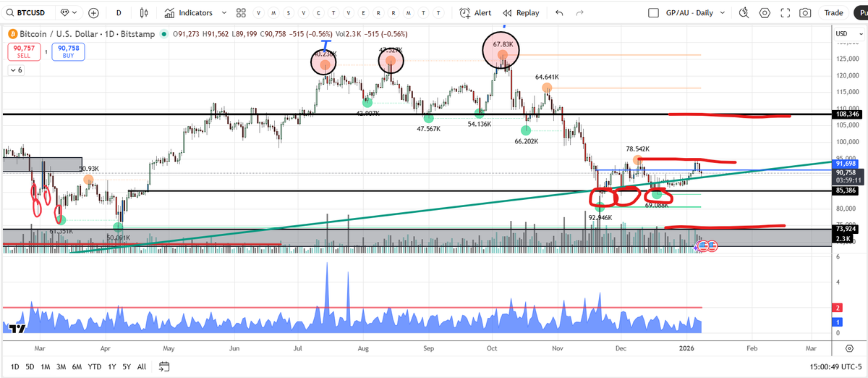Click the layout square icon beside GP/AU
The height and width of the screenshot is (378, 868).
pyautogui.click(x=654, y=13)
